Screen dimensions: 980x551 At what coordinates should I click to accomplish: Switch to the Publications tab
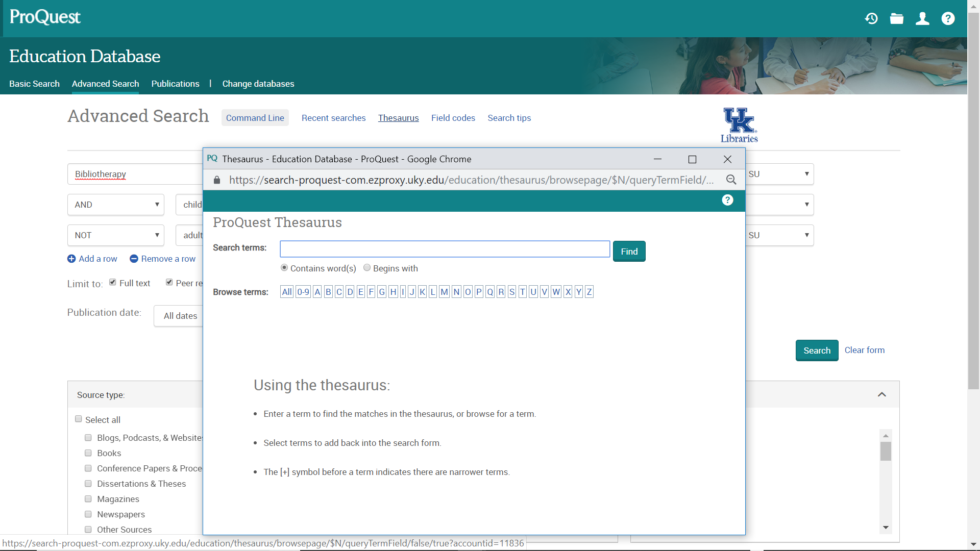[175, 84]
